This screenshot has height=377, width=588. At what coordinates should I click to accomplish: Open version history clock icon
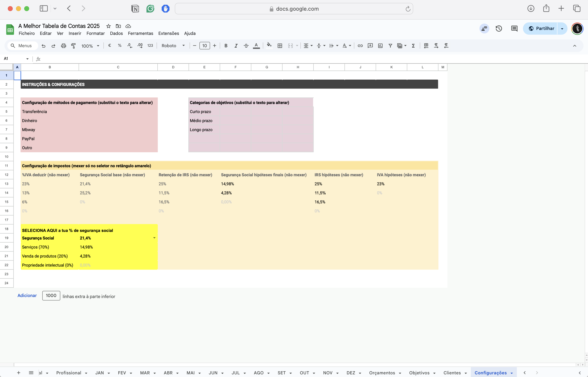(x=499, y=29)
